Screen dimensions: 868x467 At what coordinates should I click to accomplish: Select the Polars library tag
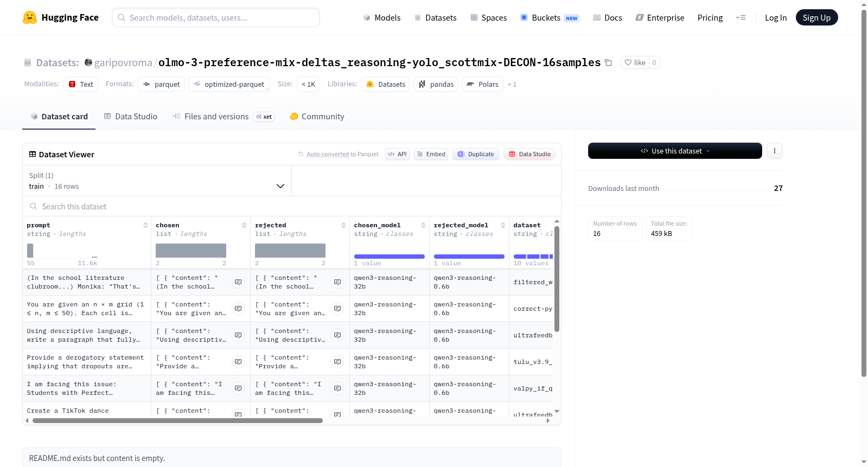[483, 84]
